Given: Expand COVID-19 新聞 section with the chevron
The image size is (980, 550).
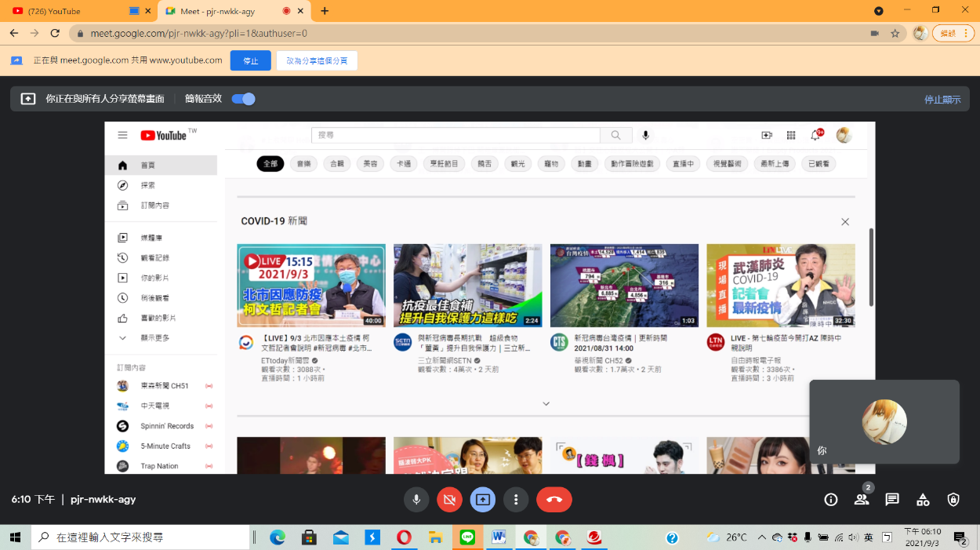Looking at the screenshot, I should click(x=546, y=404).
